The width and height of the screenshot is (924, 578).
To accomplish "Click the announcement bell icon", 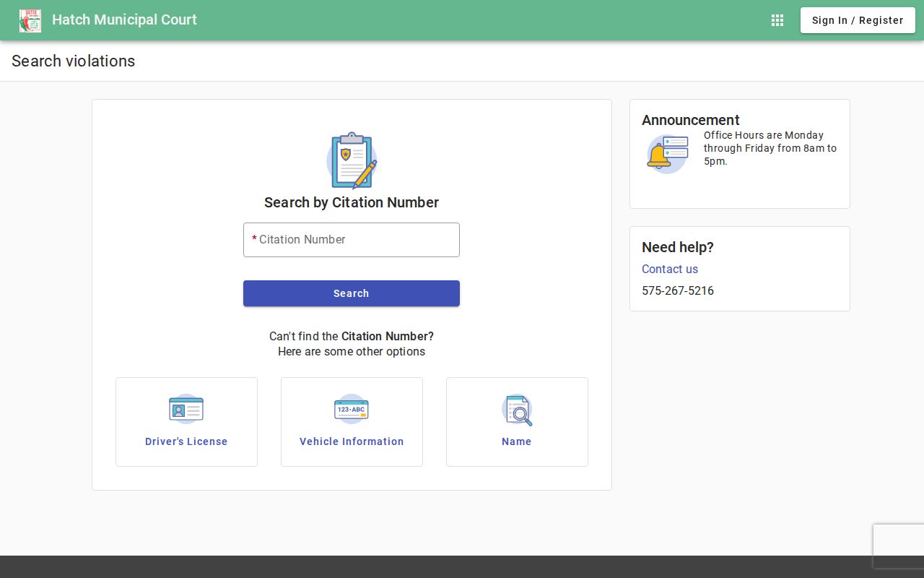I will tap(667, 154).
